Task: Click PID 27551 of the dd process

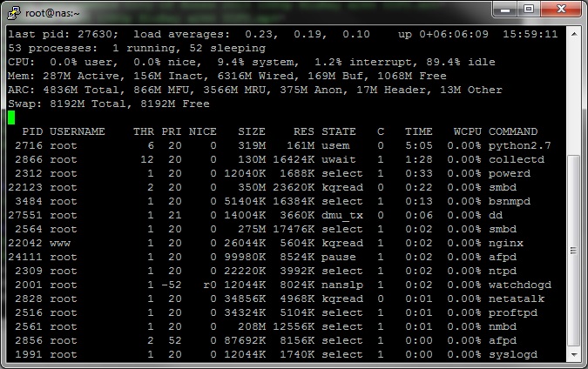Action: click(x=25, y=215)
